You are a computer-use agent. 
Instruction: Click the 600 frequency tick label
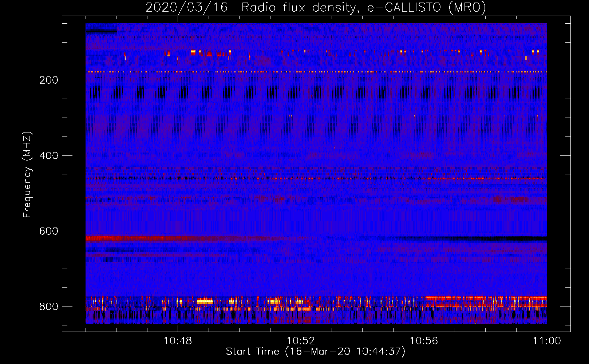click(49, 232)
